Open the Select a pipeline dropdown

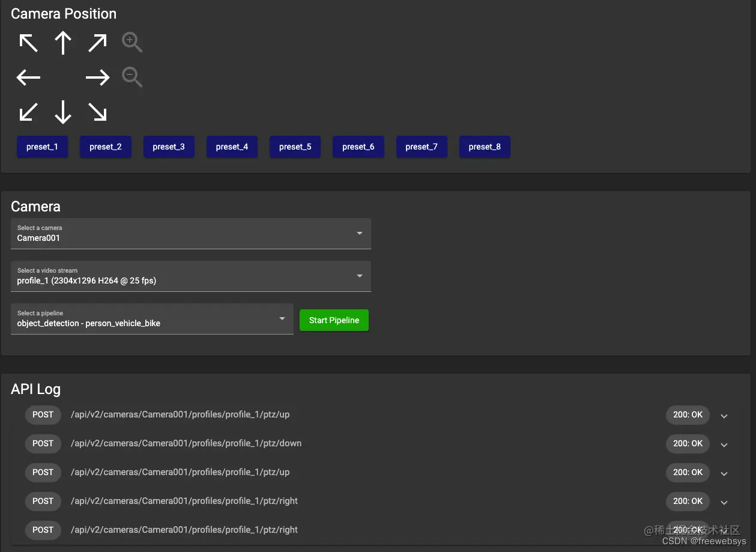pyautogui.click(x=152, y=319)
